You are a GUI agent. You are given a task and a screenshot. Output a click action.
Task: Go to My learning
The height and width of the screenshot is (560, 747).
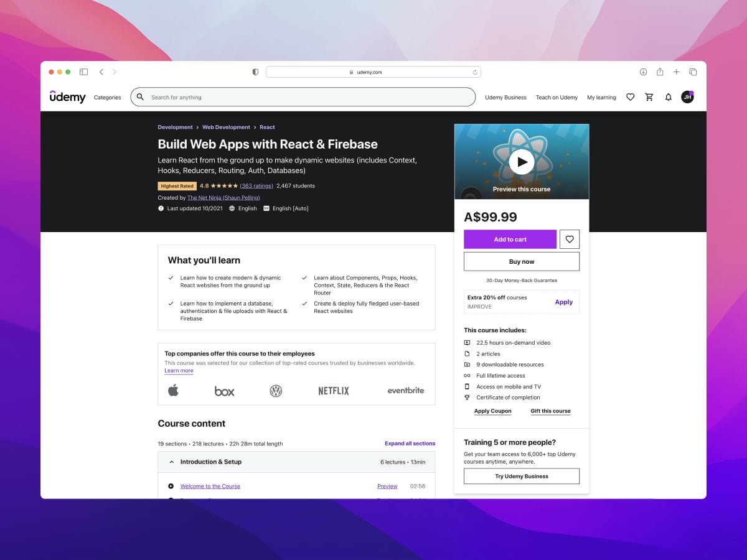[601, 97]
